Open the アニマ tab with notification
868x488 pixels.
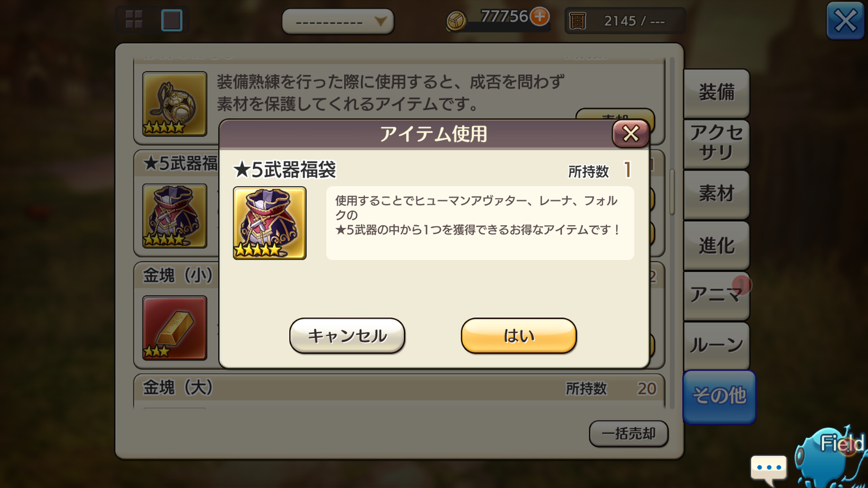(x=716, y=295)
